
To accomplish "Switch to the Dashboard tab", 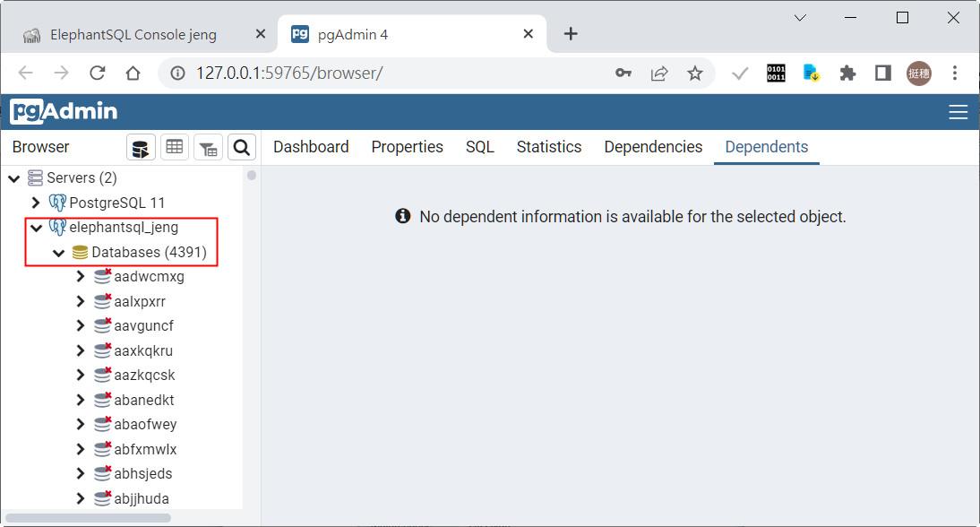I will click(311, 147).
